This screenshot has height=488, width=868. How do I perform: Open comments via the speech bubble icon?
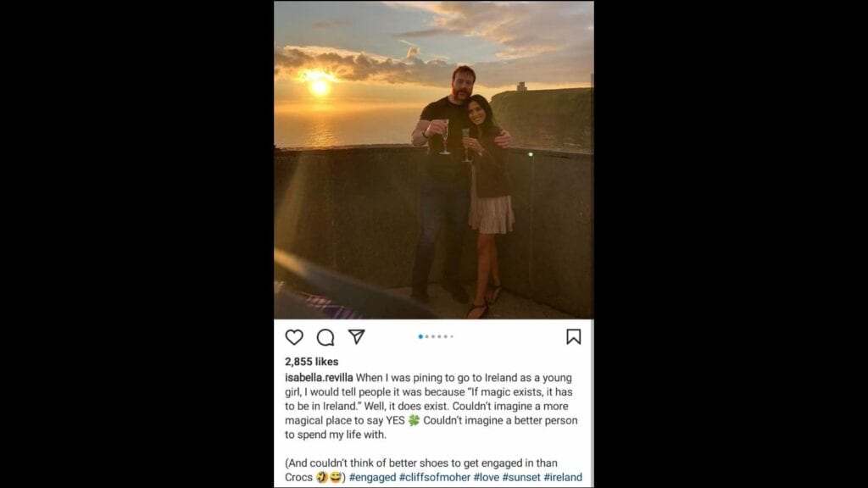pos(325,337)
